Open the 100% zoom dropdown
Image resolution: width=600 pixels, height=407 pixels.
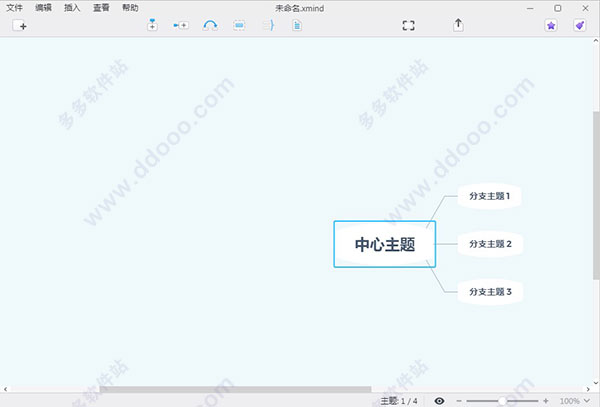[x=574, y=401]
